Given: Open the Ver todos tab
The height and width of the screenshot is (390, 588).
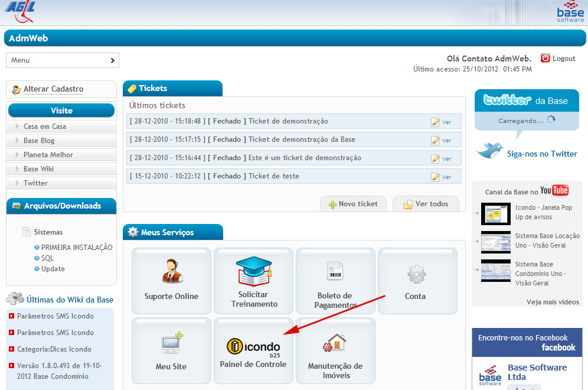Looking at the screenshot, I should tap(426, 204).
